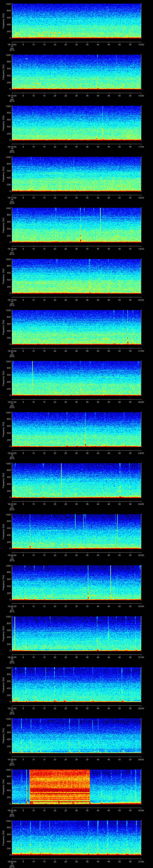Click the '18:22:00' time label
The height and width of the screenshot is (868, 153).
(x=12, y=453)
